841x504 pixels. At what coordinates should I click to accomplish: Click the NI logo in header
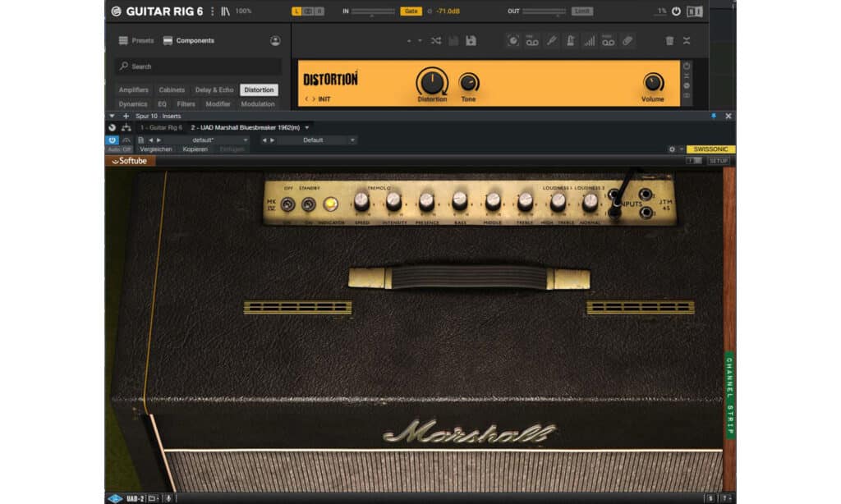pyautogui.click(x=695, y=11)
